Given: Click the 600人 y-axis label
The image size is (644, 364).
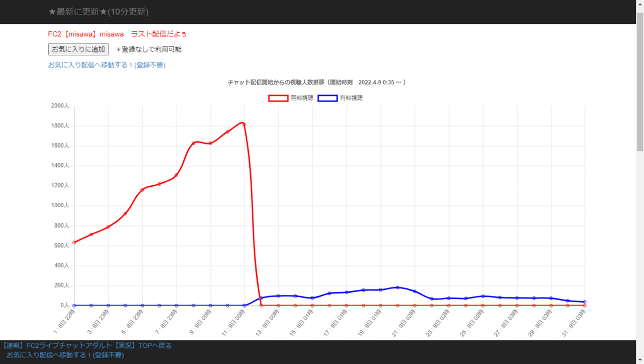Looking at the screenshot, I should pos(62,246).
